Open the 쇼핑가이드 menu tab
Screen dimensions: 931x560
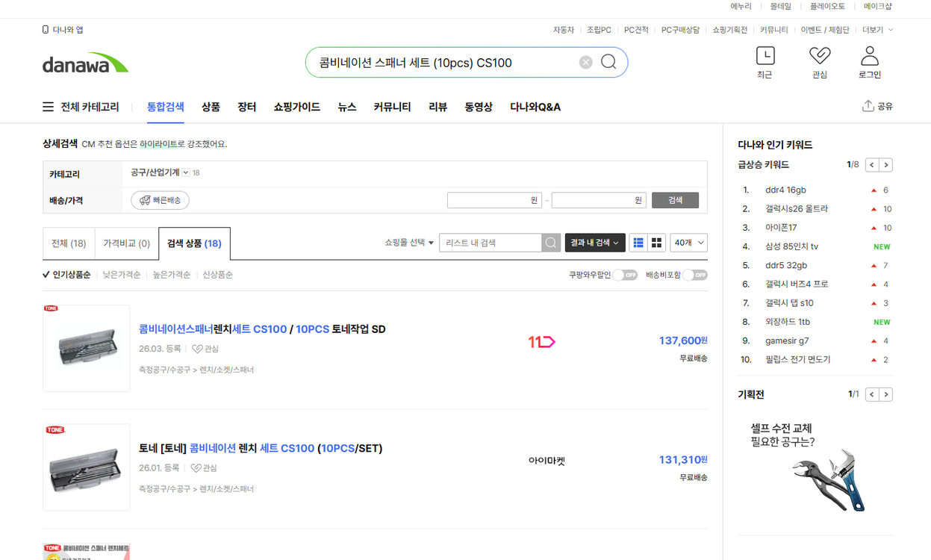point(297,107)
